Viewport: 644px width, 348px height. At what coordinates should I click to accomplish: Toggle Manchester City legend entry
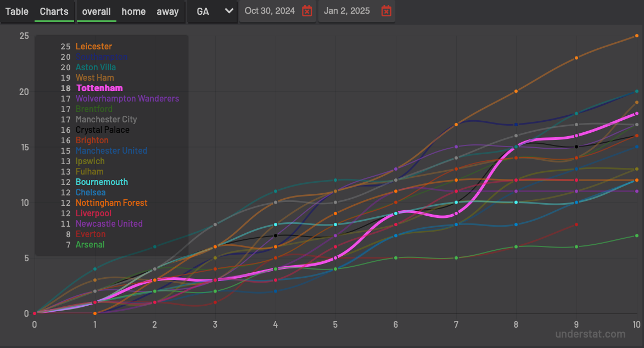pyautogui.click(x=107, y=120)
